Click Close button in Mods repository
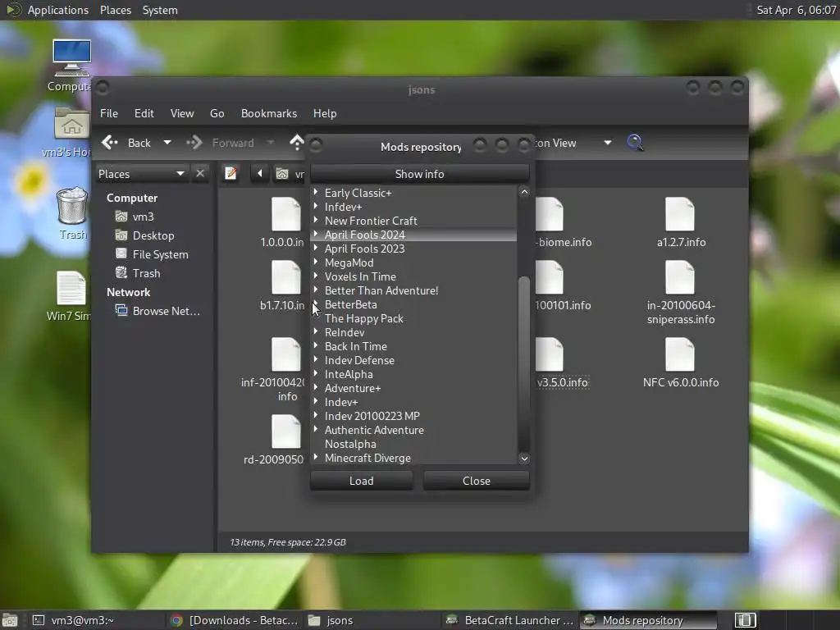840x630 pixels. point(477,481)
